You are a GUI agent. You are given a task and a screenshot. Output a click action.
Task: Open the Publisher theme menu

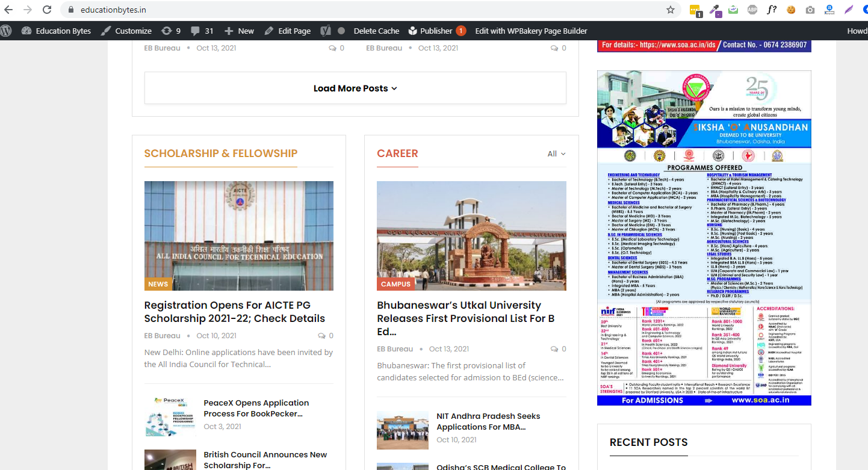(436, 31)
